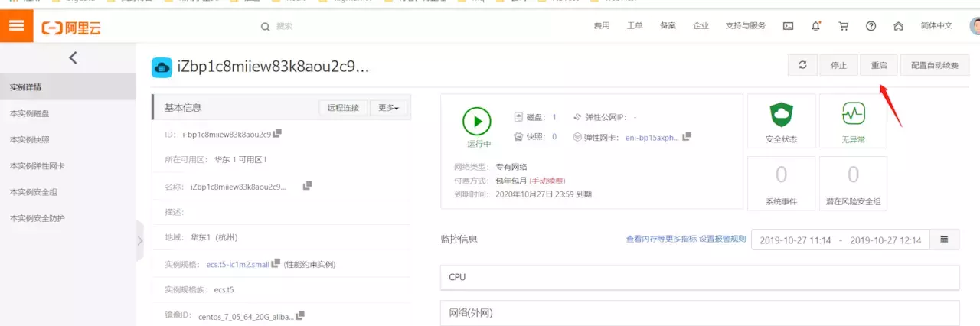Click the snapshot icon in status panel
The height and width of the screenshot is (326, 980).
[519, 136]
